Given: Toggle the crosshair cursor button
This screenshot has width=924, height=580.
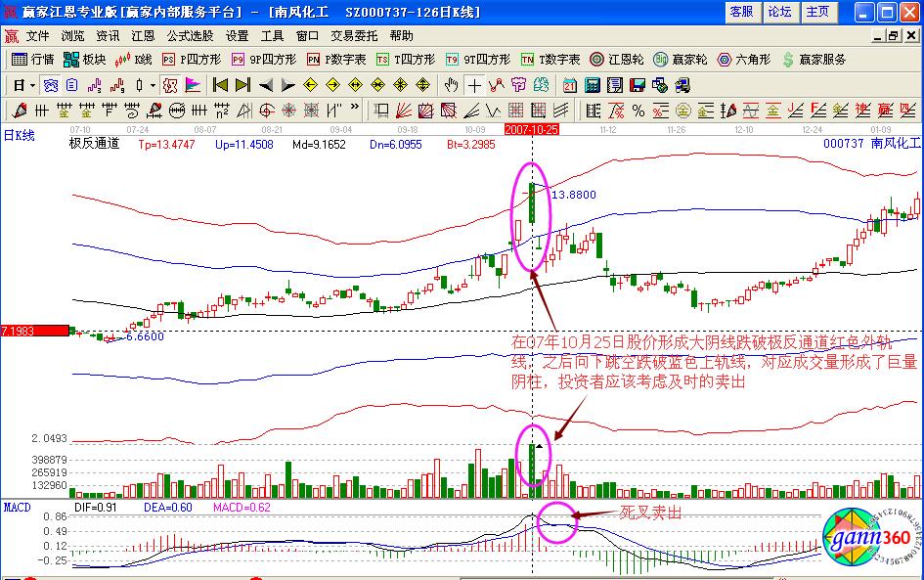Looking at the screenshot, I should pos(474,85).
